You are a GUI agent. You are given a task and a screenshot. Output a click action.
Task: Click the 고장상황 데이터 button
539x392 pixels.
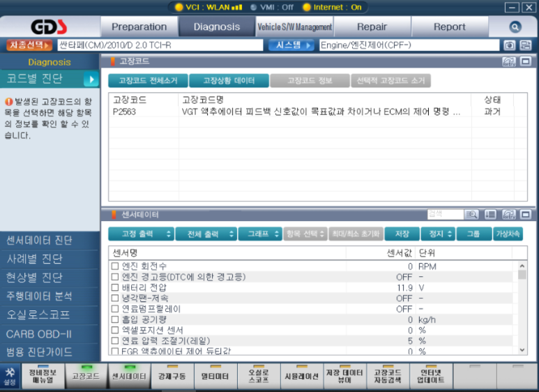tap(229, 81)
